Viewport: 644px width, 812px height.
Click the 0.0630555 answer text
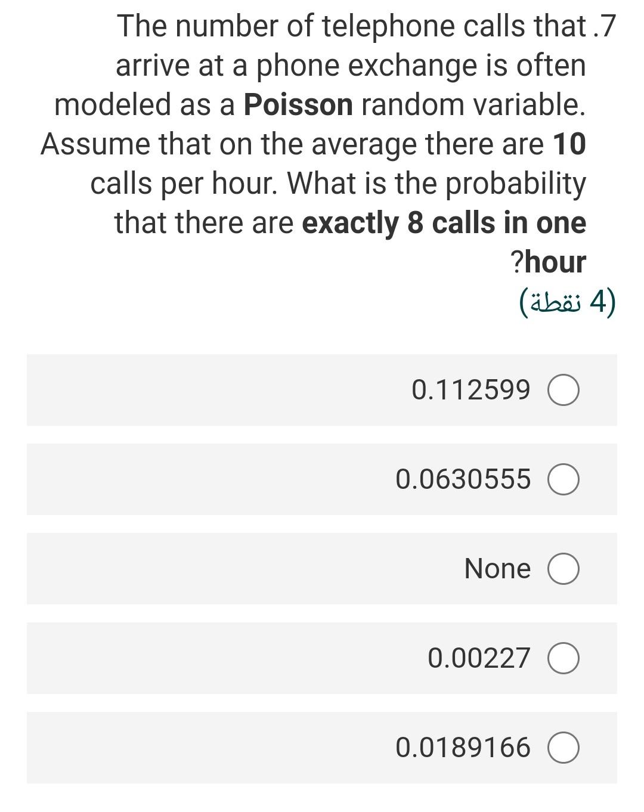point(463,479)
